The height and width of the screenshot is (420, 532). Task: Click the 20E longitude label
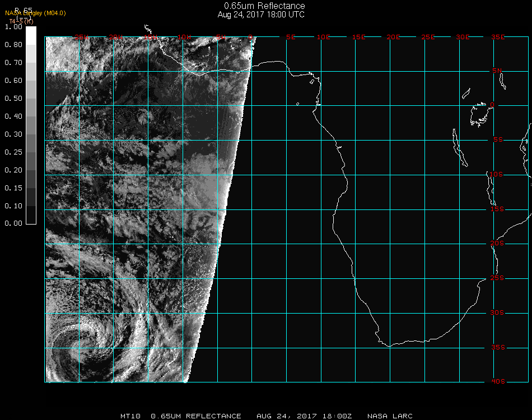point(393,37)
